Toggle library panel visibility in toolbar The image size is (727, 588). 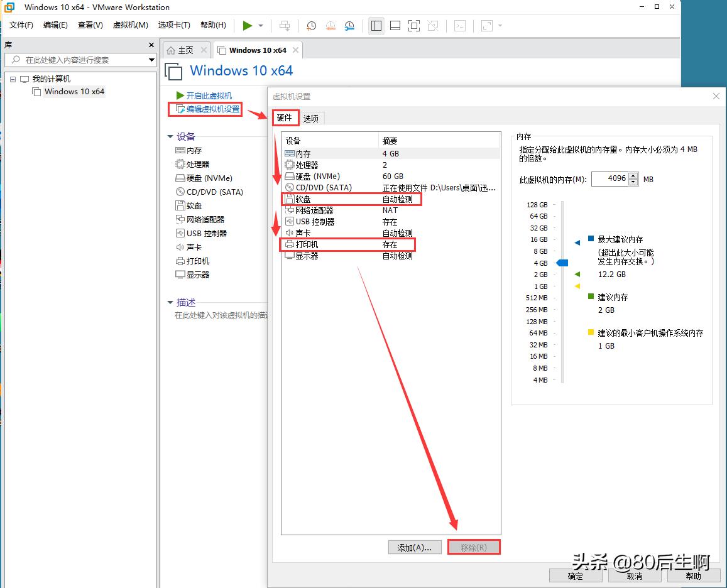tap(376, 26)
